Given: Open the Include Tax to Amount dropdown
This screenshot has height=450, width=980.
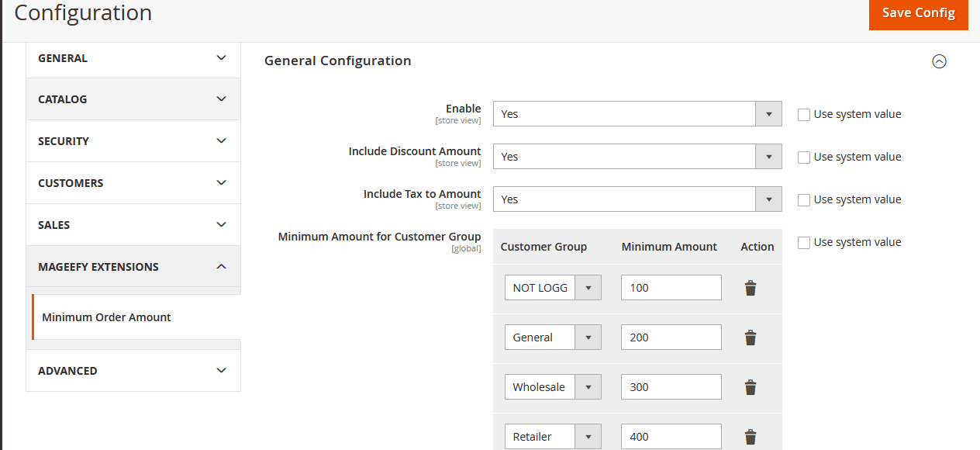Looking at the screenshot, I should tap(768, 199).
